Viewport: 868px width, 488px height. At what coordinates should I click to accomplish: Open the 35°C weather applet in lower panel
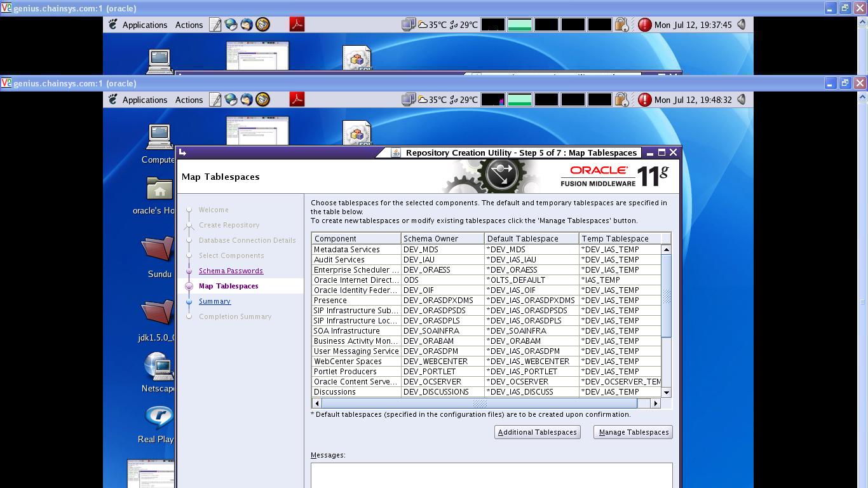(431, 100)
